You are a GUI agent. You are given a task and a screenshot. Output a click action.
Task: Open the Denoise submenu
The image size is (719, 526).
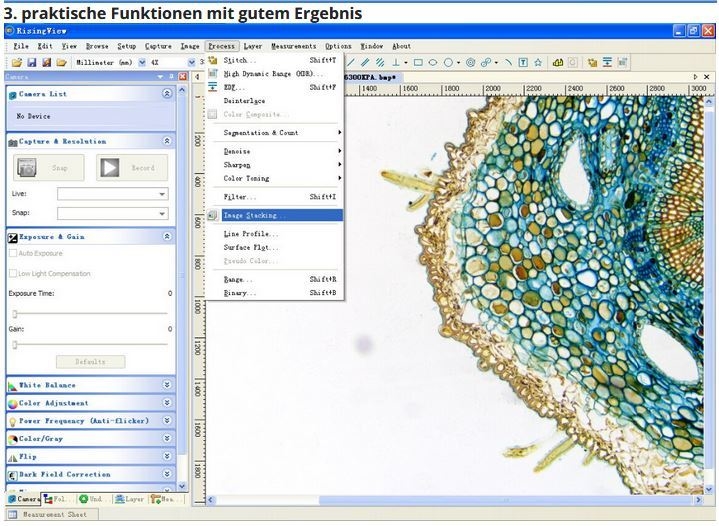[x=275, y=151]
